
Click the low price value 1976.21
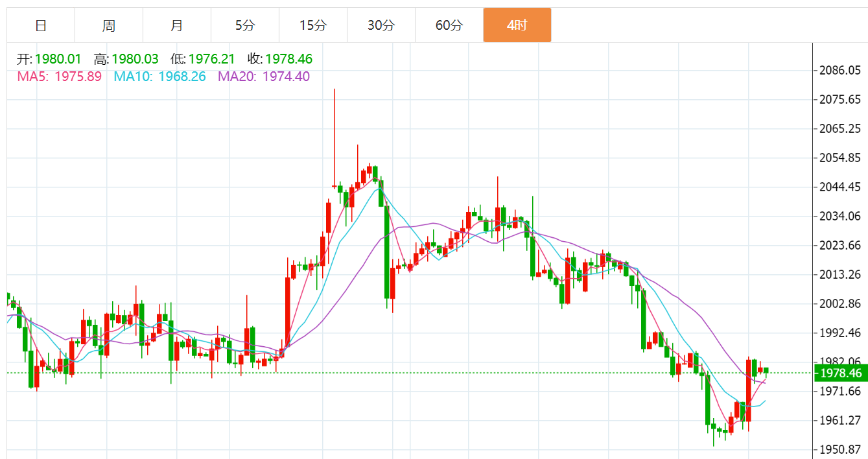(213, 60)
